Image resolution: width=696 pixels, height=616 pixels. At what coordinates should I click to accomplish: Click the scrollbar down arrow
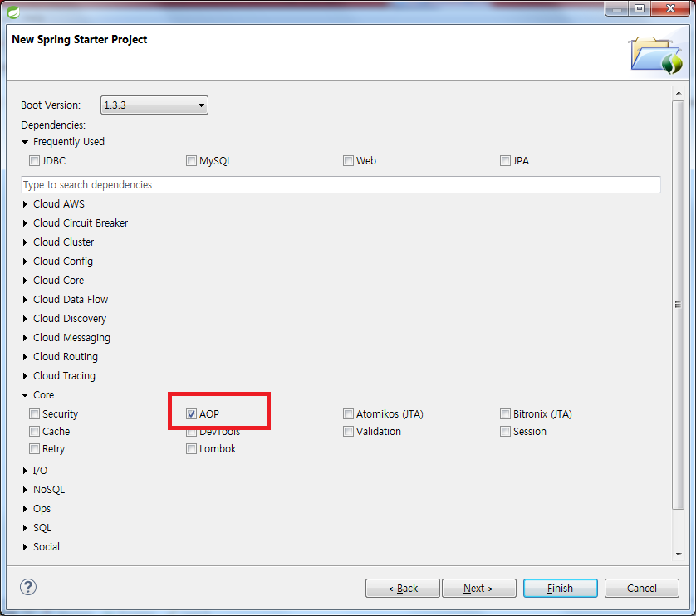tap(679, 554)
